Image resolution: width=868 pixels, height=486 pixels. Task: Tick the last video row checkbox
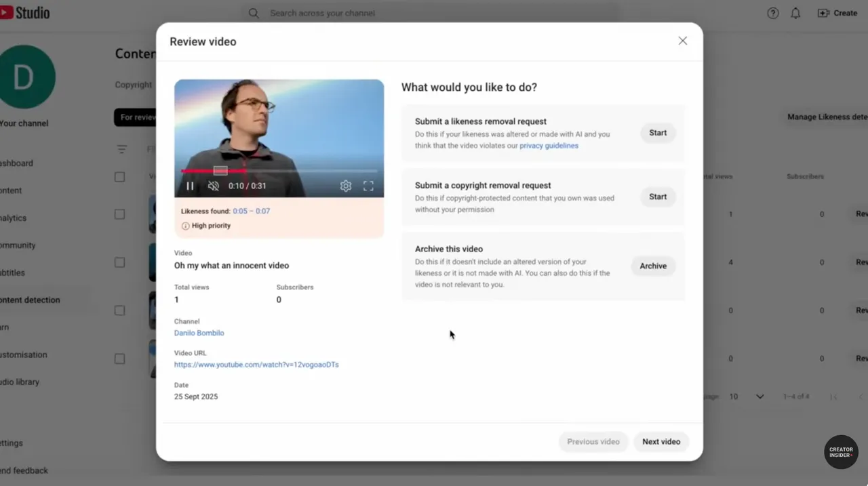[x=120, y=359]
